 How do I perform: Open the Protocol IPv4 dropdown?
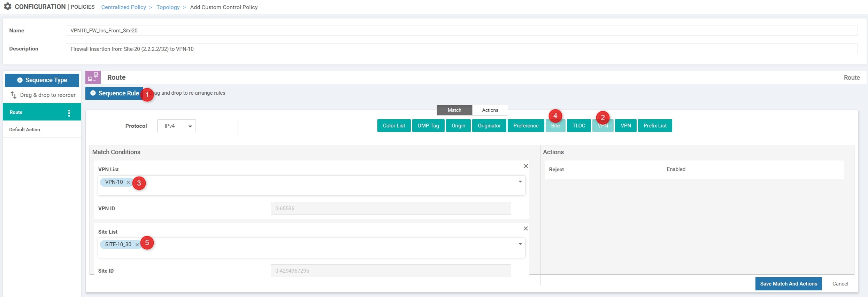pos(176,126)
